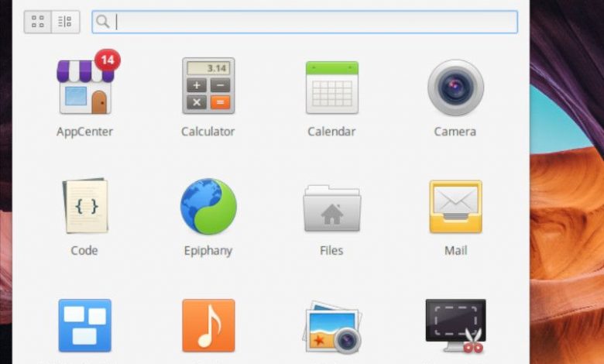Open the blue multitasking windows app icon
604x364 pixels.
[84, 325]
